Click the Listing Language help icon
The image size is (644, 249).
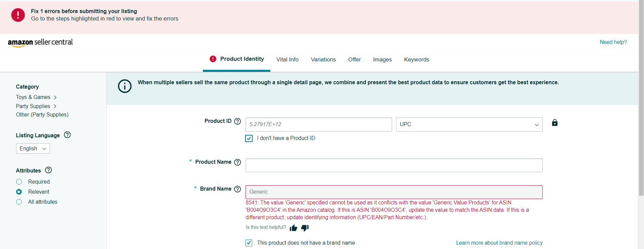coord(67,135)
